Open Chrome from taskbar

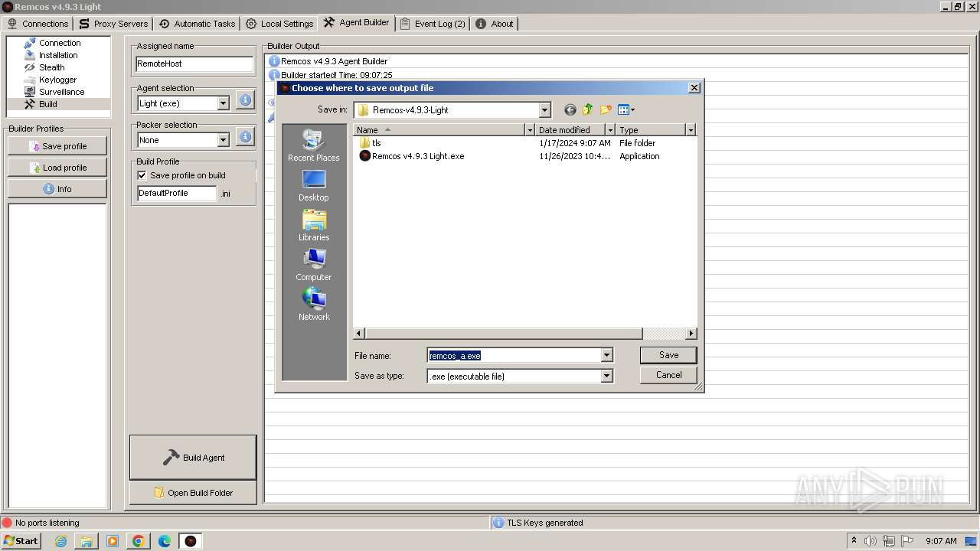[x=139, y=541]
